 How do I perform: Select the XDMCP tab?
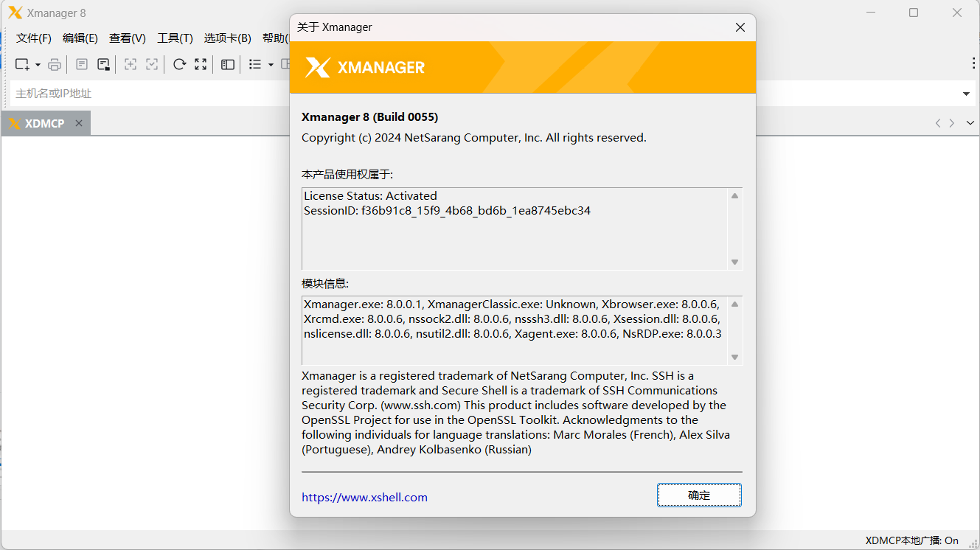click(x=45, y=123)
